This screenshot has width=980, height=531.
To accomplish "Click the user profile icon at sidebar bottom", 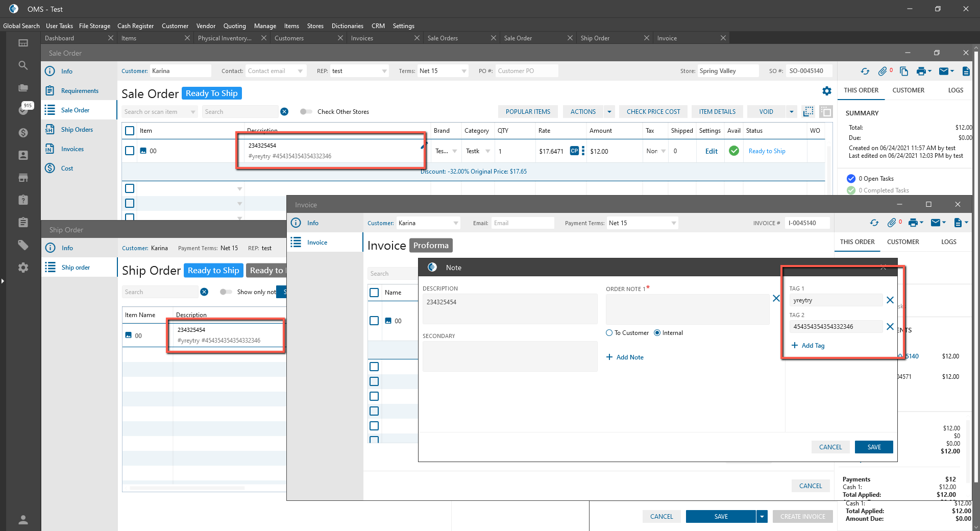I will pyautogui.click(x=23, y=520).
